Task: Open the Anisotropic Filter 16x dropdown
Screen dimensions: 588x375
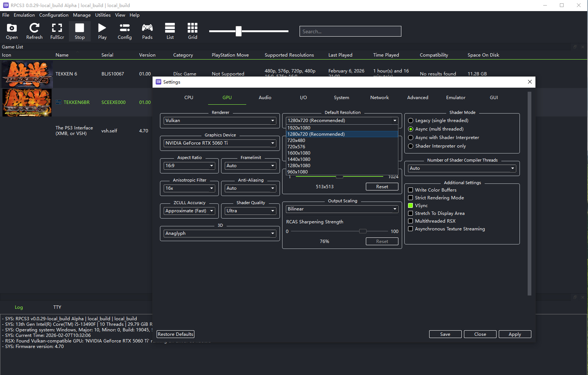Action: pyautogui.click(x=189, y=188)
